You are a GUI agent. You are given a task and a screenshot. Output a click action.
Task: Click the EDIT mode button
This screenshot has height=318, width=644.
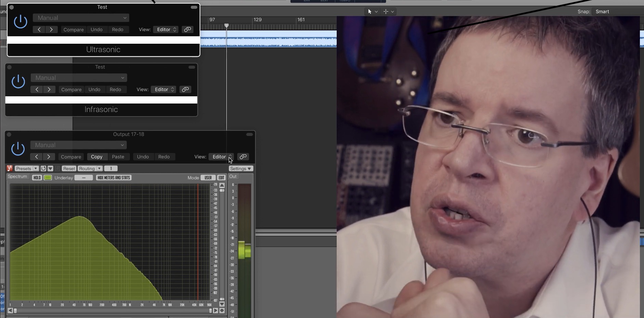click(222, 178)
